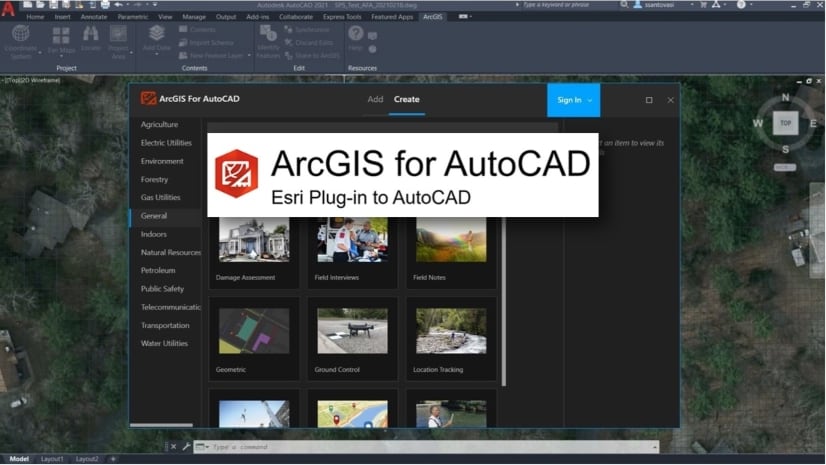Click the command line close X icon
Image resolution: width=826 pixels, height=465 pixels.
pos(173,447)
